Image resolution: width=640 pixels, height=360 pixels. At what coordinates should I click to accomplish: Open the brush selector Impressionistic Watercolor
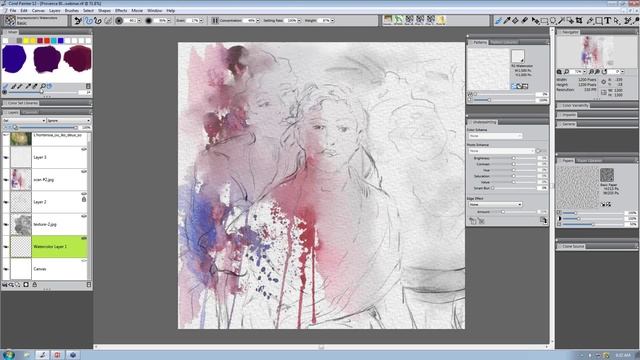[35, 20]
